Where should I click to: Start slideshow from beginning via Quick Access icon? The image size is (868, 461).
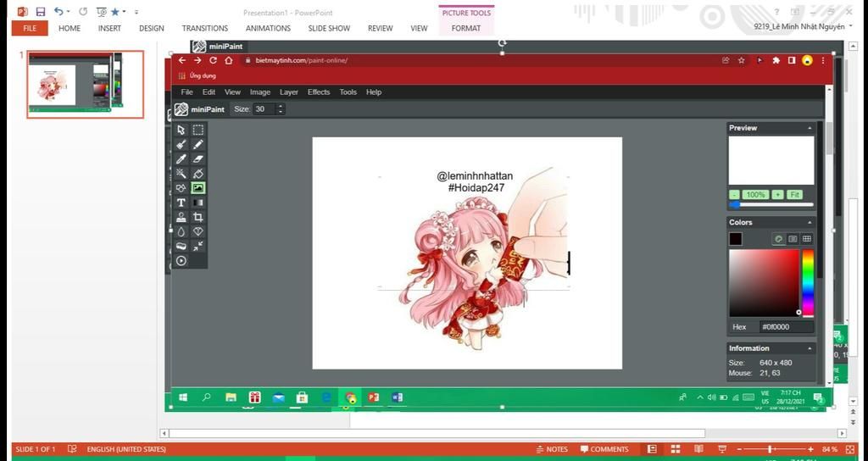tap(102, 12)
